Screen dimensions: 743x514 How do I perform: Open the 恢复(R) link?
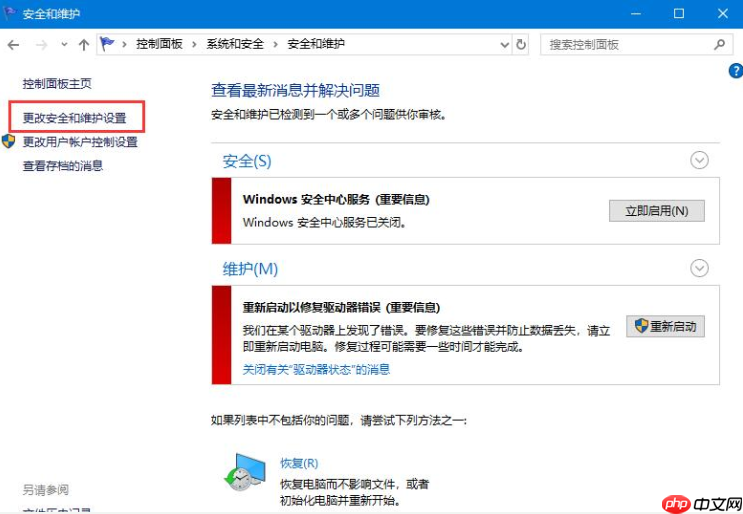[299, 463]
